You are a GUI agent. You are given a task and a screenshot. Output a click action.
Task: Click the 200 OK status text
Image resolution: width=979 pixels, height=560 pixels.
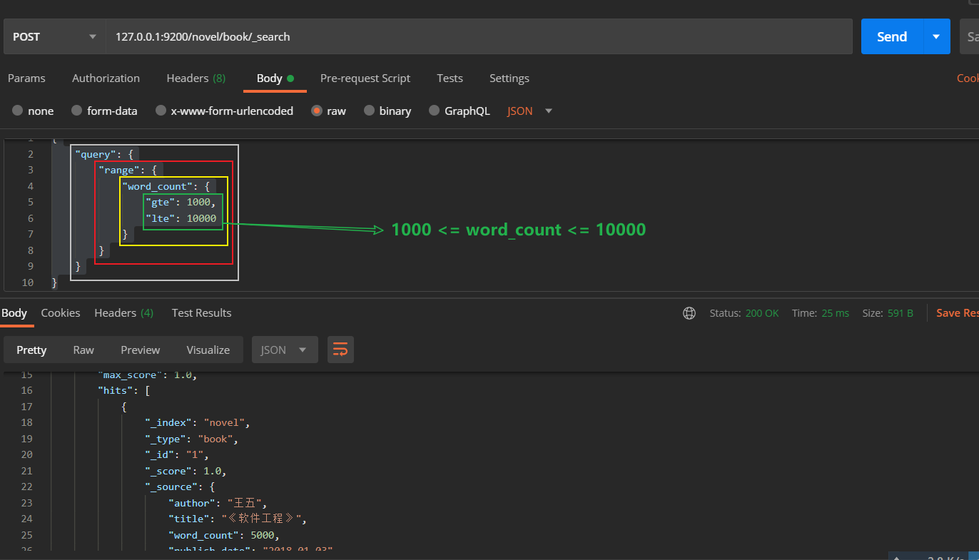(x=762, y=313)
